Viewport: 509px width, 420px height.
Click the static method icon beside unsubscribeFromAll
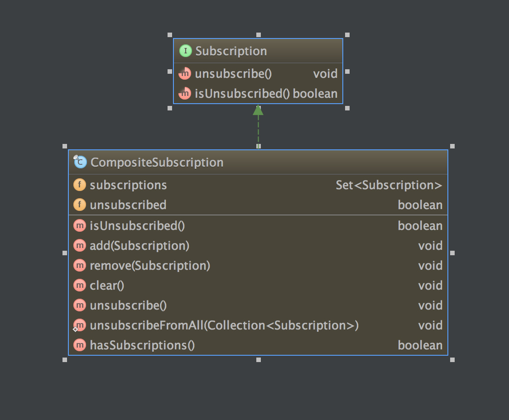click(79, 325)
